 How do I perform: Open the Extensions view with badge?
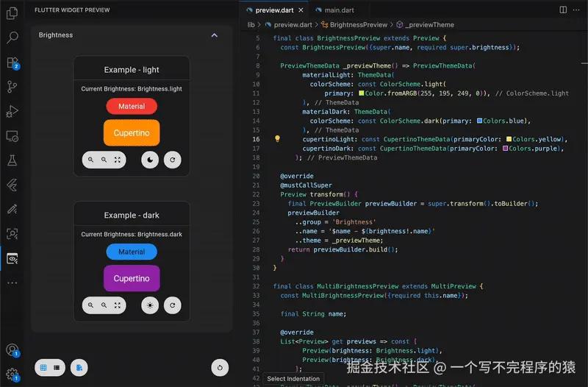(x=12, y=63)
